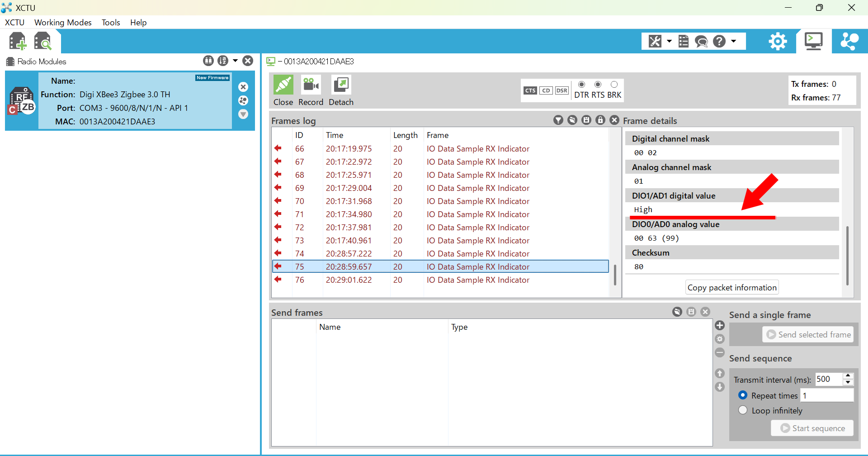Move selected frame up arrow icon
The width and height of the screenshot is (868, 456).
[720, 373]
